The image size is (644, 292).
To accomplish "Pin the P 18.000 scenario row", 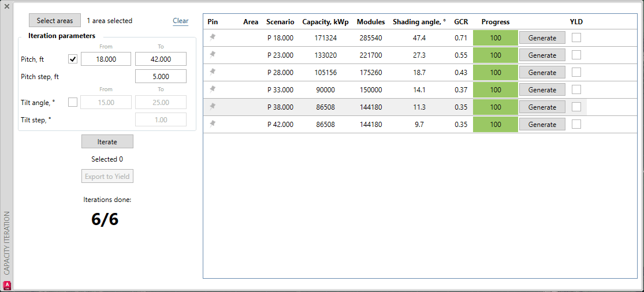I will 213,38.
